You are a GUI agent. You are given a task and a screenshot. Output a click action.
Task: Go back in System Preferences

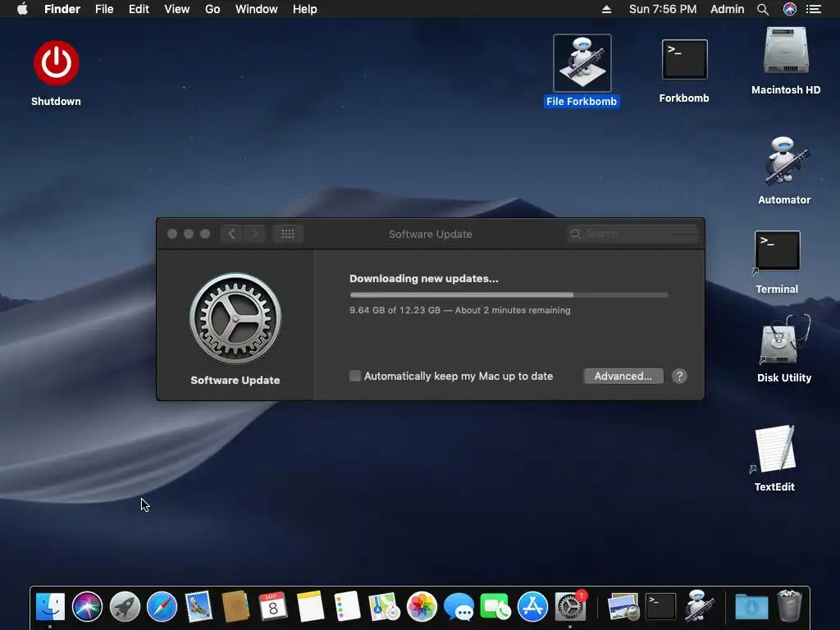(x=231, y=234)
